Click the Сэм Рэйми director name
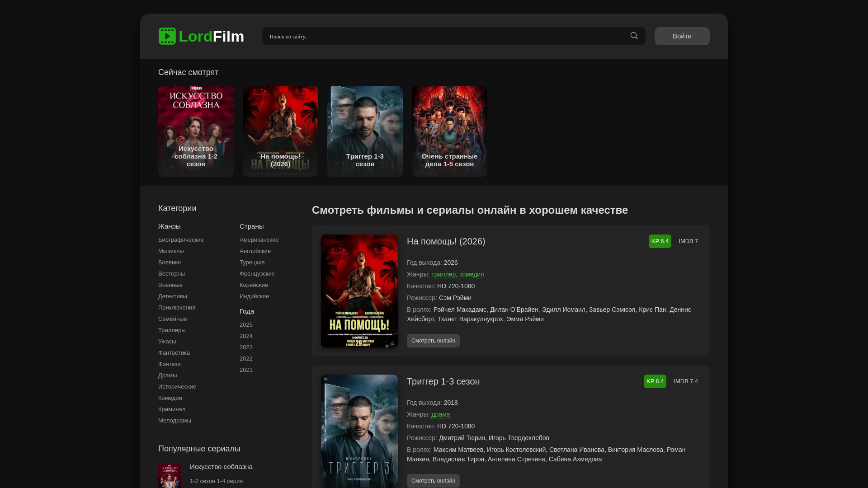Screen dimensions: 868x488 [455, 298]
